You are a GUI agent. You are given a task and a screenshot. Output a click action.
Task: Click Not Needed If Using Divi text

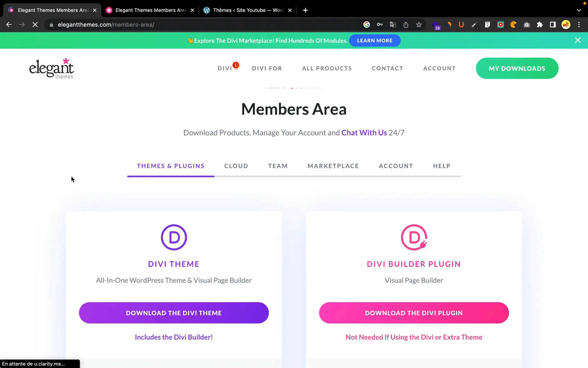pos(414,337)
